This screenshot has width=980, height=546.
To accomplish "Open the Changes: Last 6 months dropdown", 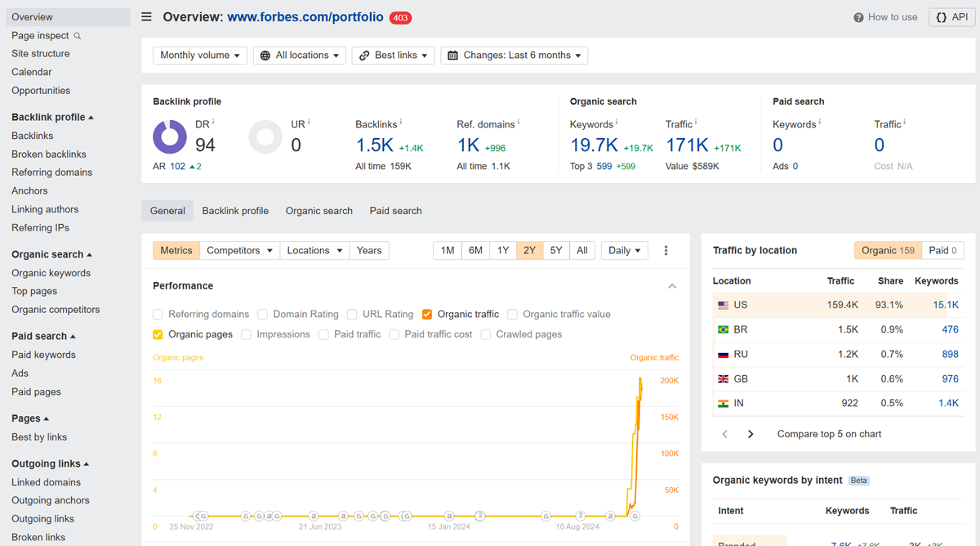I will [514, 56].
